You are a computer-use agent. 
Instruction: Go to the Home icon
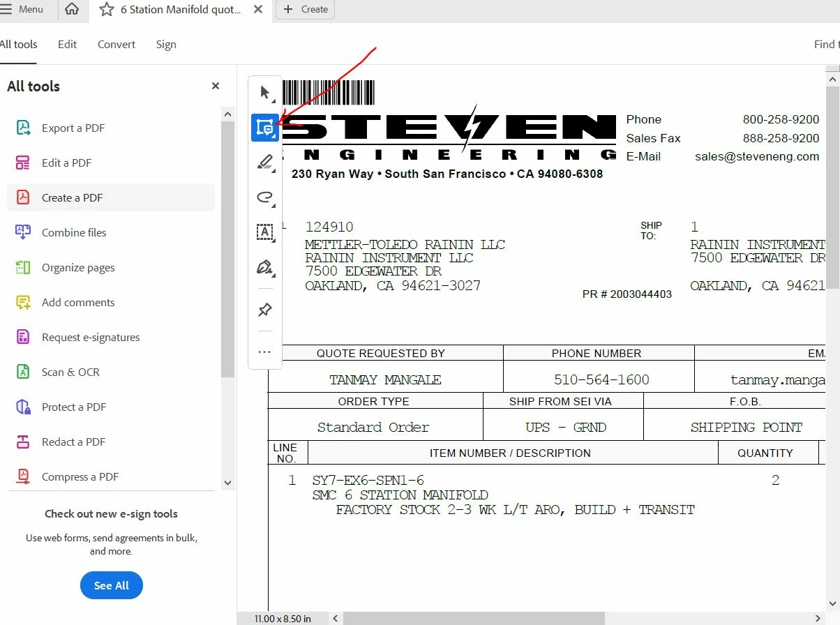click(71, 10)
